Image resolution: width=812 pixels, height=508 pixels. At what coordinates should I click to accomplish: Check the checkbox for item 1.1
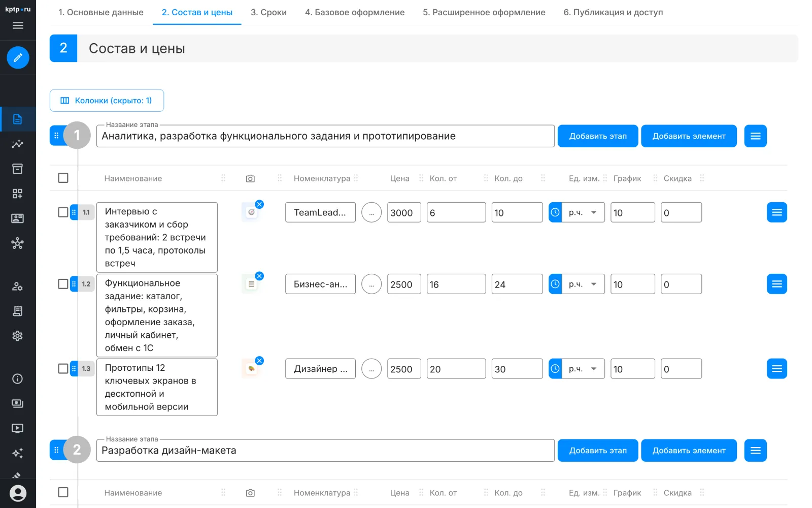pos(63,212)
